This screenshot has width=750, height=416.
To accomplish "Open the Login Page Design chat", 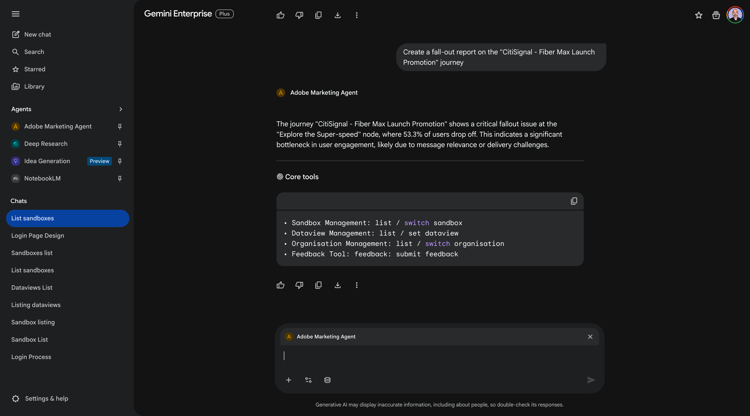I will [x=37, y=236].
